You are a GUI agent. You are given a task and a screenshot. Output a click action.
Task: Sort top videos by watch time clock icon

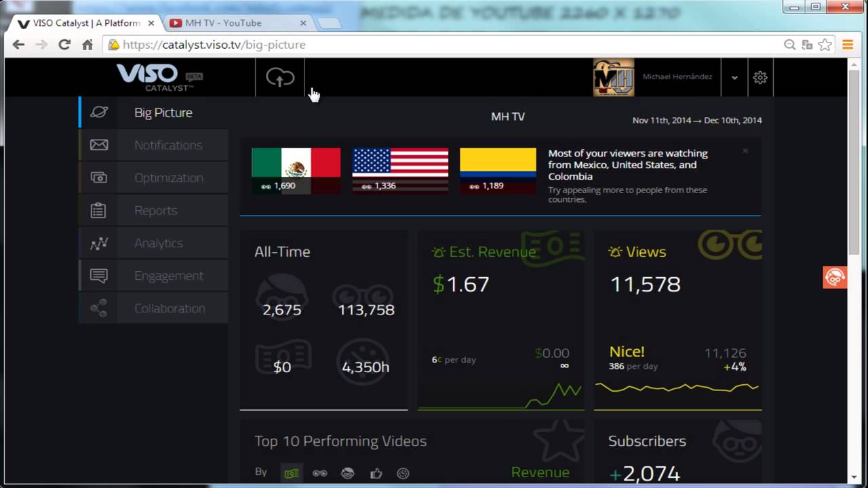(403, 473)
